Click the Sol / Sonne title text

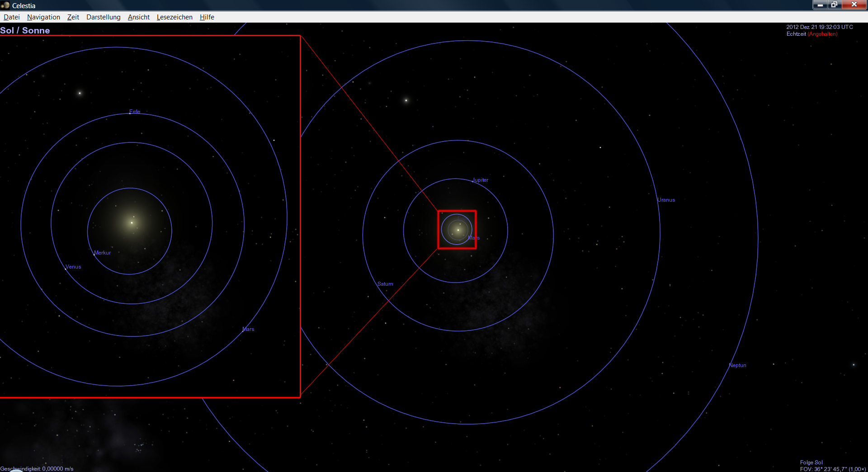25,30
